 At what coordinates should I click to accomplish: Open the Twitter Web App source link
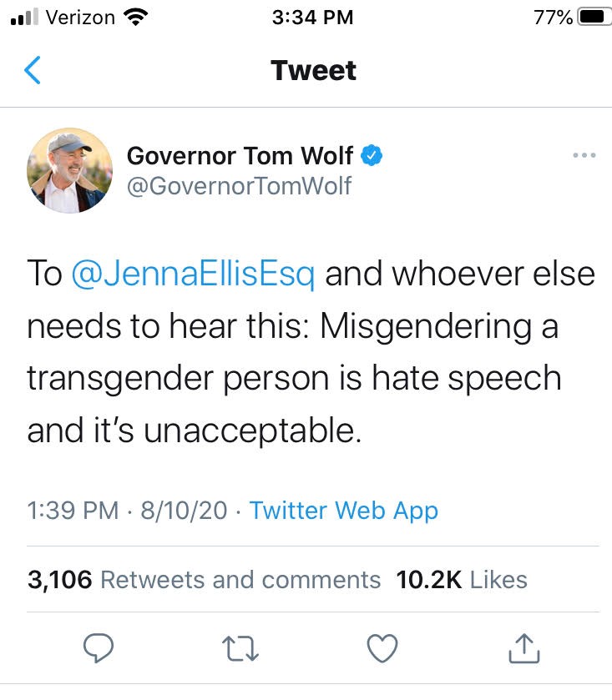(x=343, y=510)
